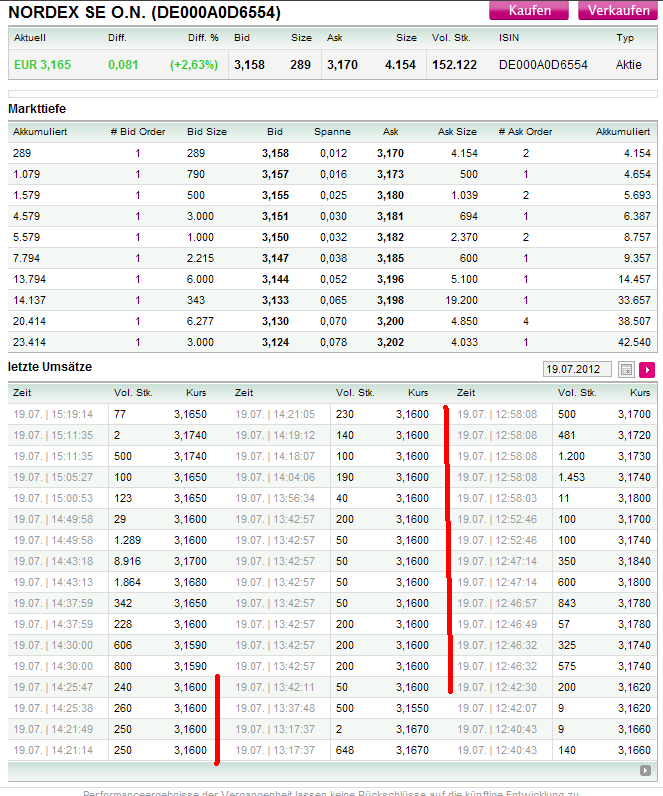Image resolution: width=663 pixels, height=796 pixels.
Task: Click the letzte Umsätze heading
Action: (50, 367)
